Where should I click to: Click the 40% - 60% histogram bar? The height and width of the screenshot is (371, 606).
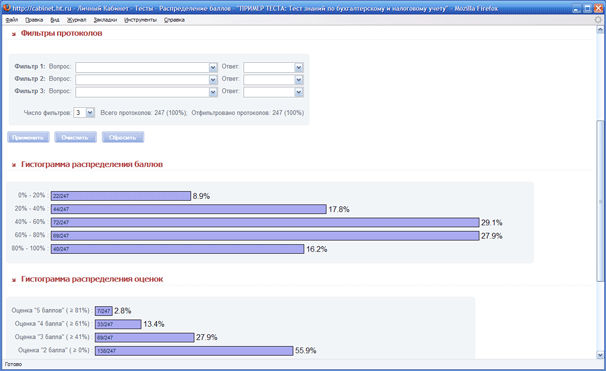265,222
